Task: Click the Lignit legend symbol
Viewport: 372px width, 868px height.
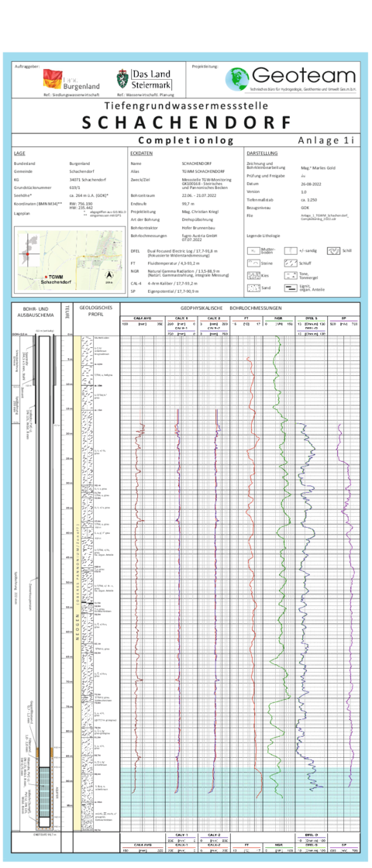Action: (x=290, y=288)
